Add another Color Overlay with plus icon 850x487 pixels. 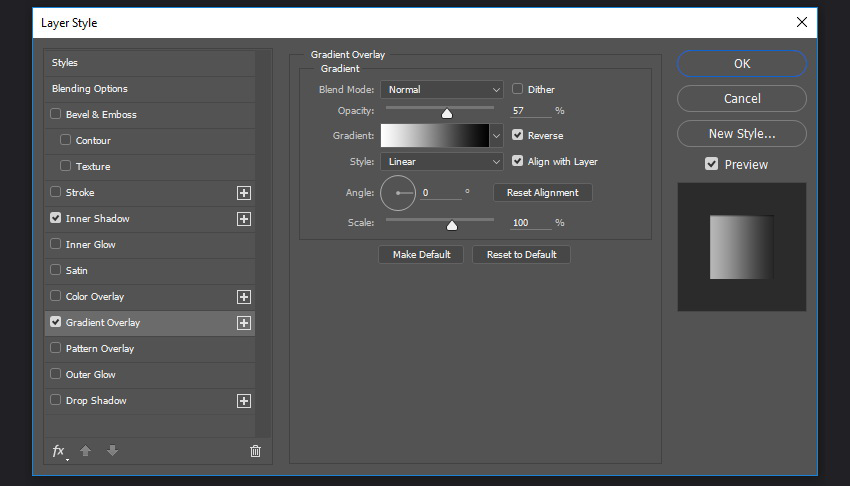[x=244, y=297]
